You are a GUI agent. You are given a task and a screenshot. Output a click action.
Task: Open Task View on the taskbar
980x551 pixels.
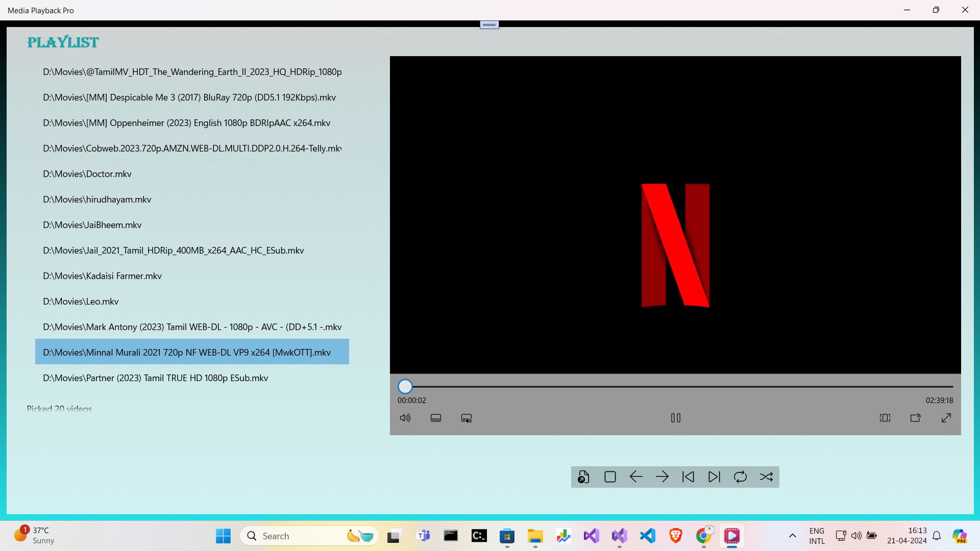[394, 536]
